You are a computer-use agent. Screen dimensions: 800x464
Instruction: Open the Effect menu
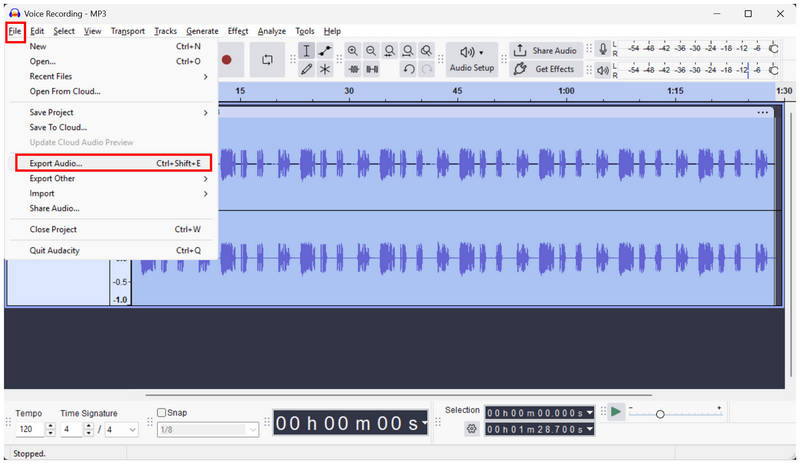[238, 31]
